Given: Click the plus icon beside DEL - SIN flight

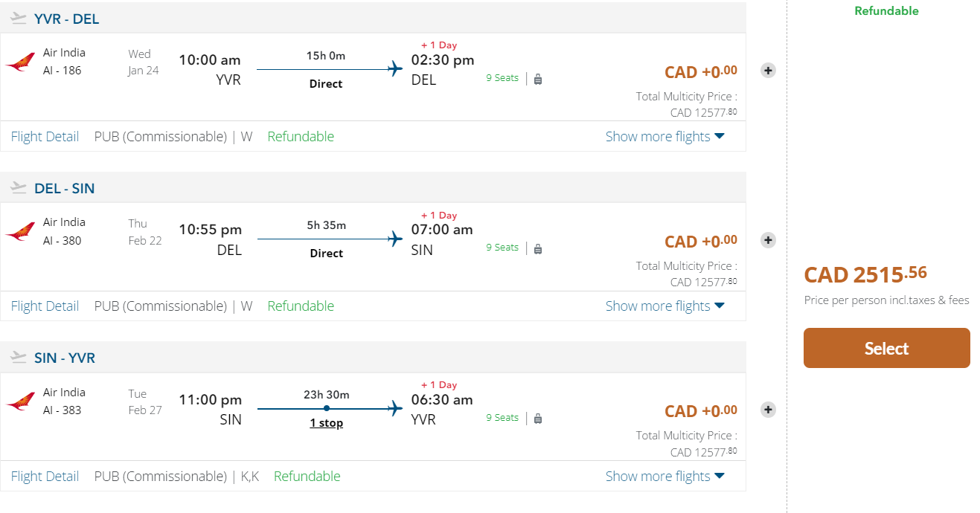Looking at the screenshot, I should click(x=769, y=240).
